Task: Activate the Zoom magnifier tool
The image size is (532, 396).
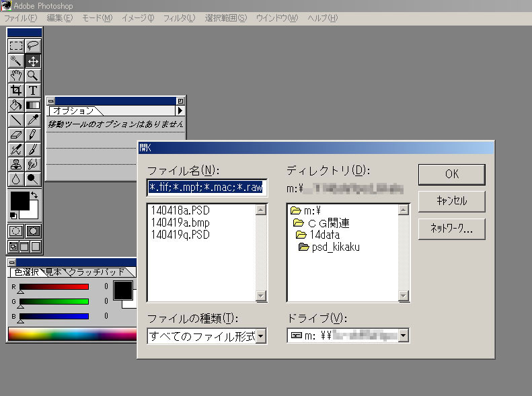Action: (x=33, y=75)
